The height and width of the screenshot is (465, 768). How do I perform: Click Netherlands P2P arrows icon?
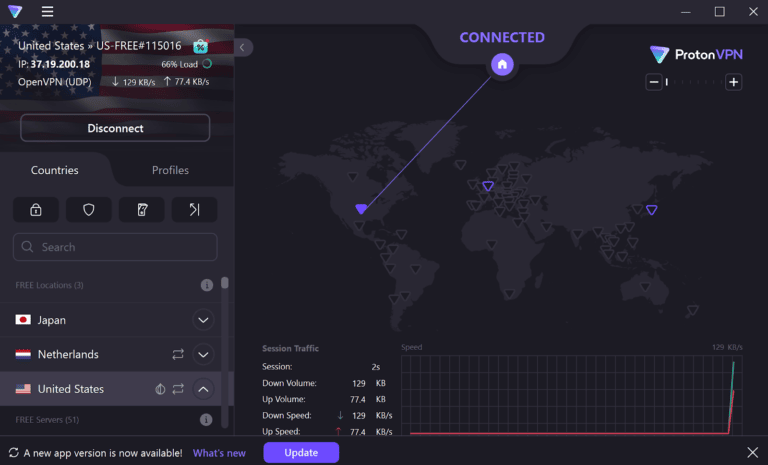point(178,354)
